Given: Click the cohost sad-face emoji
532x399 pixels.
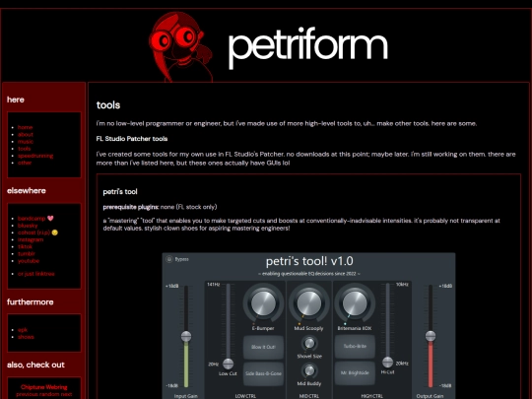Looking at the screenshot, I should click(55, 233).
